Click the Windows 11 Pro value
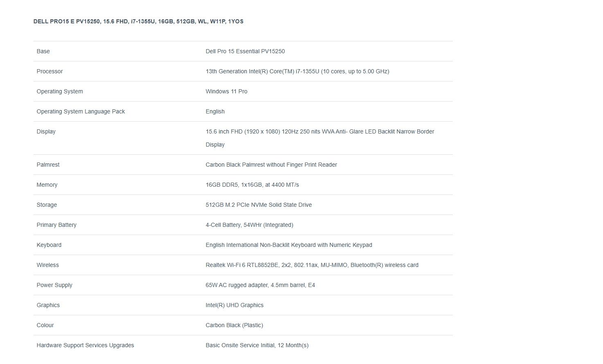603x364 pixels. (226, 91)
